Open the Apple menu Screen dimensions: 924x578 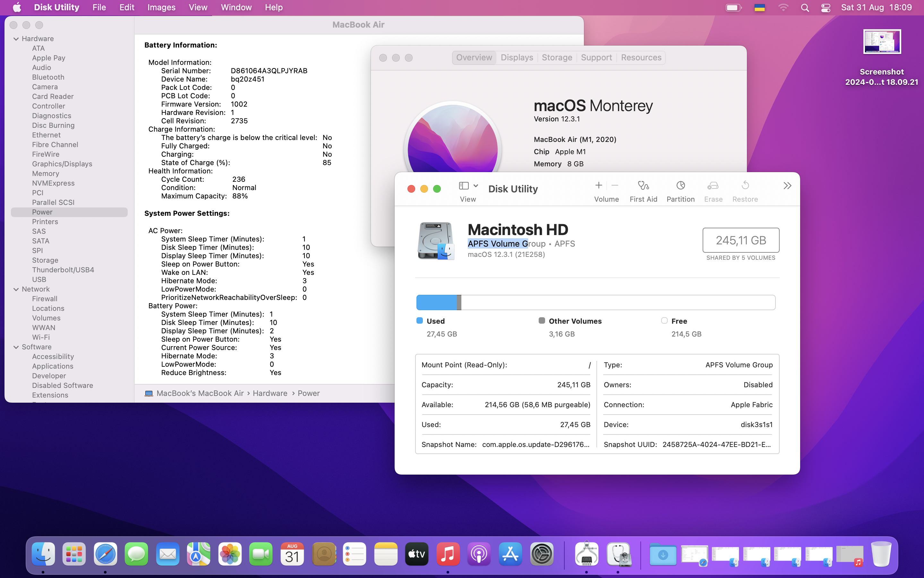pyautogui.click(x=17, y=7)
